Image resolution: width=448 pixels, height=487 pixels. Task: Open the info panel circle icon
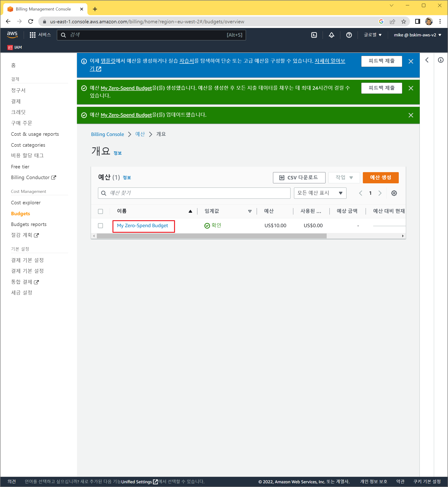tap(441, 60)
